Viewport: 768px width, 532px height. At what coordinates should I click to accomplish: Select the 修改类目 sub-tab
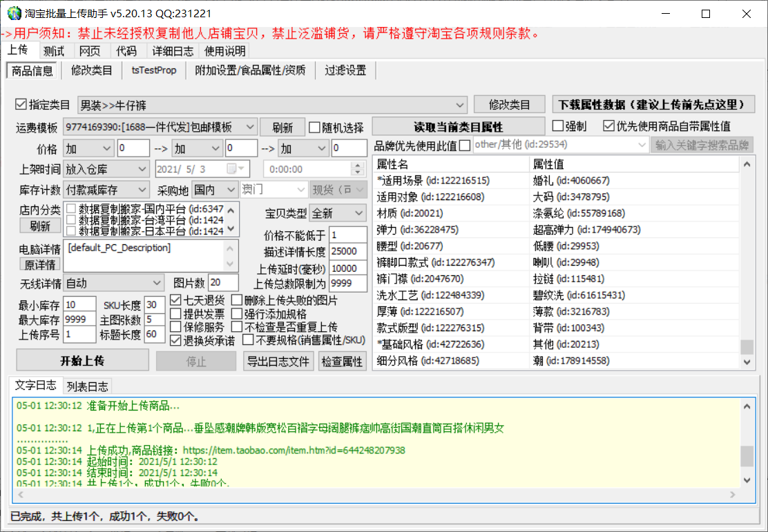coord(92,70)
